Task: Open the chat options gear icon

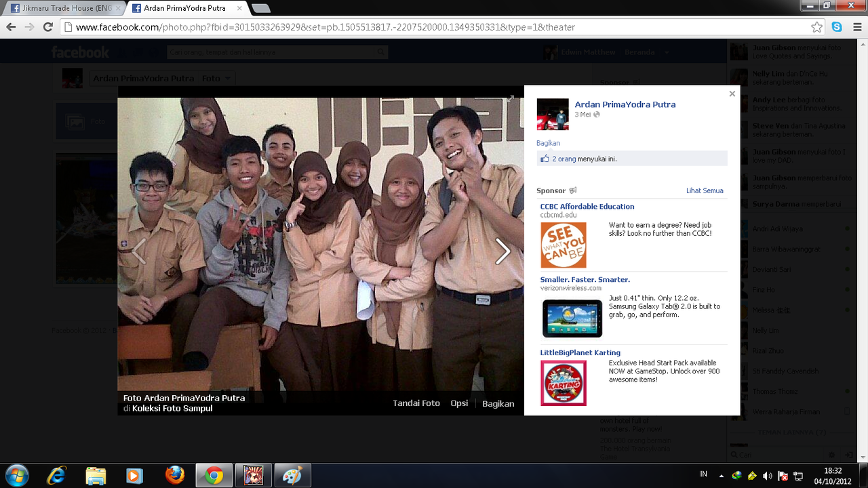Action: (x=833, y=455)
